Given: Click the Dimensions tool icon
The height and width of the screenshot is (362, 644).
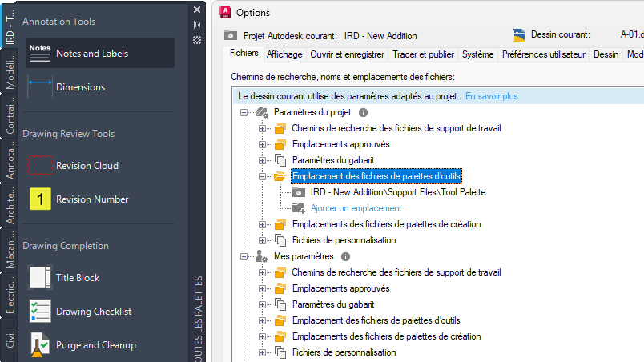Looking at the screenshot, I should 40,86.
